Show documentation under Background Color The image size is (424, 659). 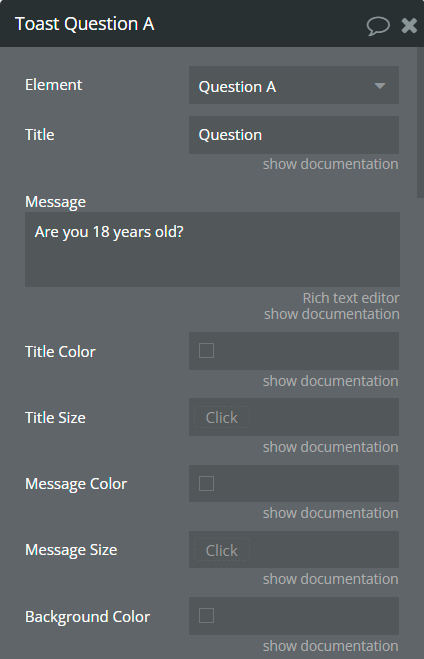[x=330, y=646]
